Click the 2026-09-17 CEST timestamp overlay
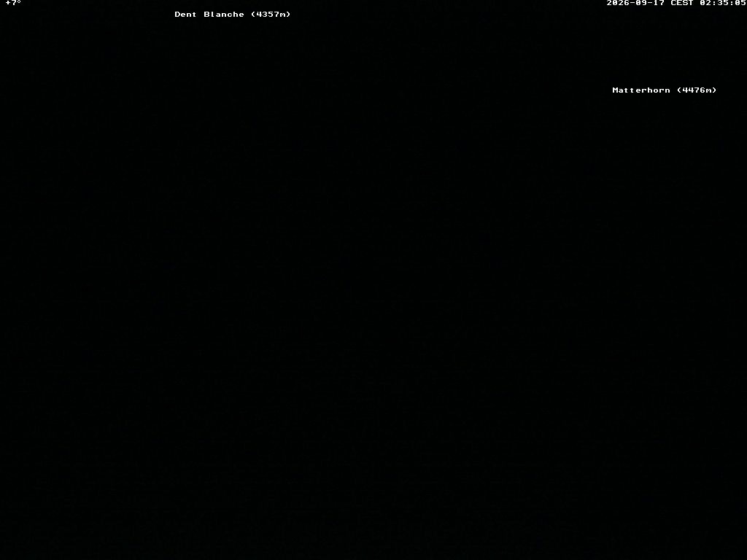Screen dimensions: 747x560 (x=676, y=3)
